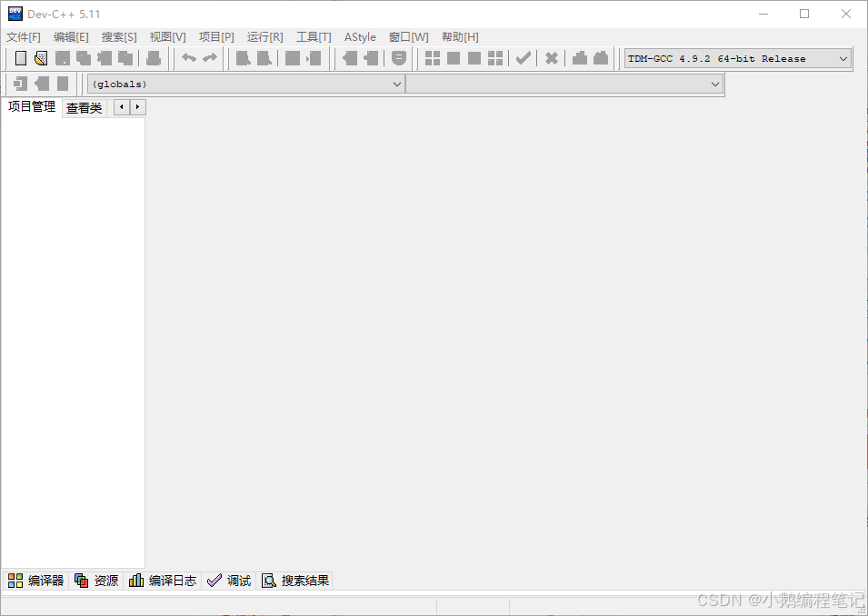Switch to the 项目管理 tab
Viewport: 868px width, 616px height.
32,107
